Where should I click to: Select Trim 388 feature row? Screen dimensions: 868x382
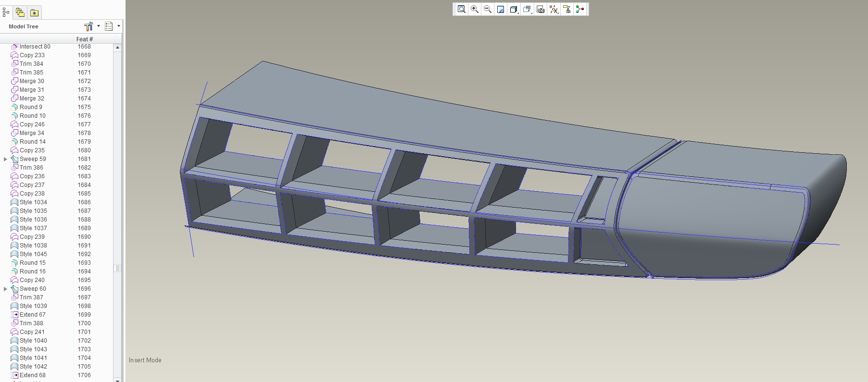pos(31,323)
